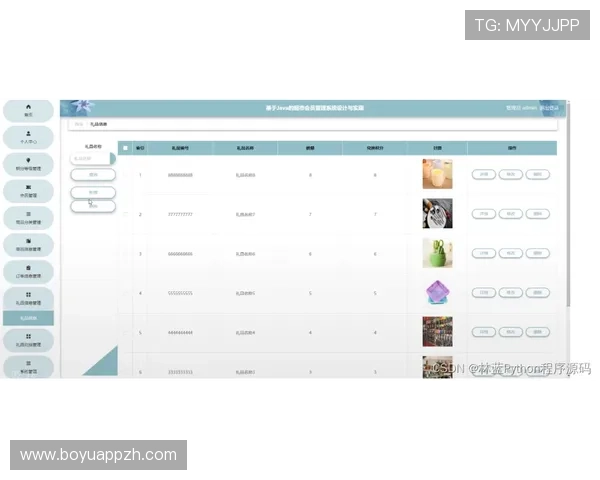The width and height of the screenshot is (600, 480).
Task: Collapse the gift information management (礼品信息管理) menu
Action: click(28, 298)
